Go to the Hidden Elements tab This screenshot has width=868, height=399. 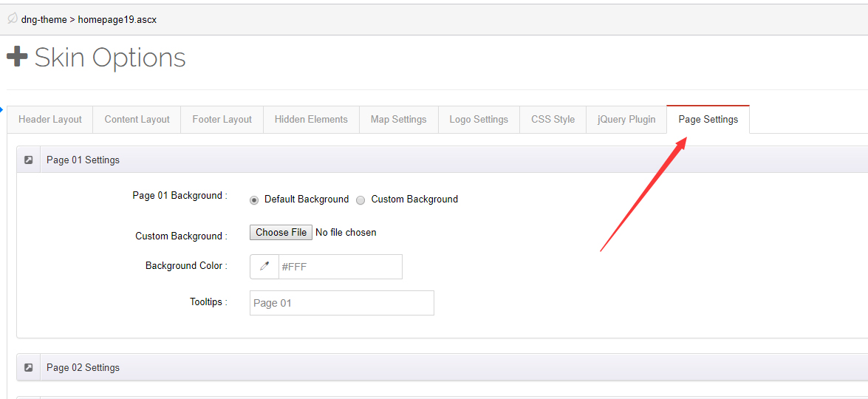click(x=311, y=120)
